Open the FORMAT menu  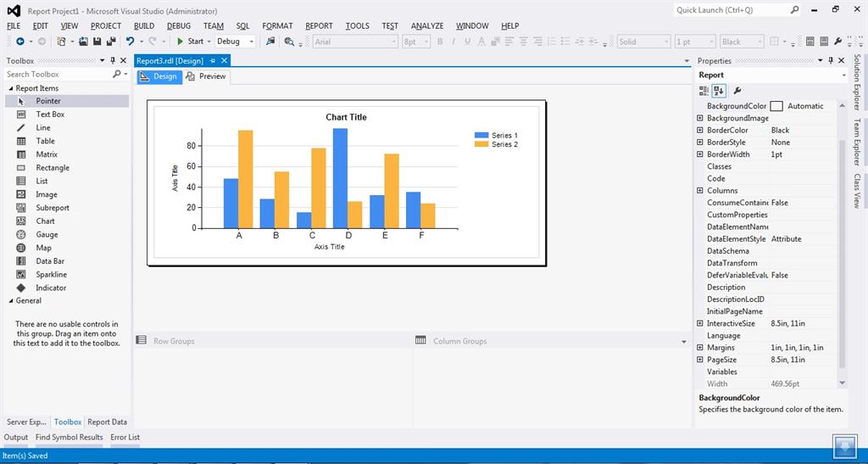click(277, 26)
